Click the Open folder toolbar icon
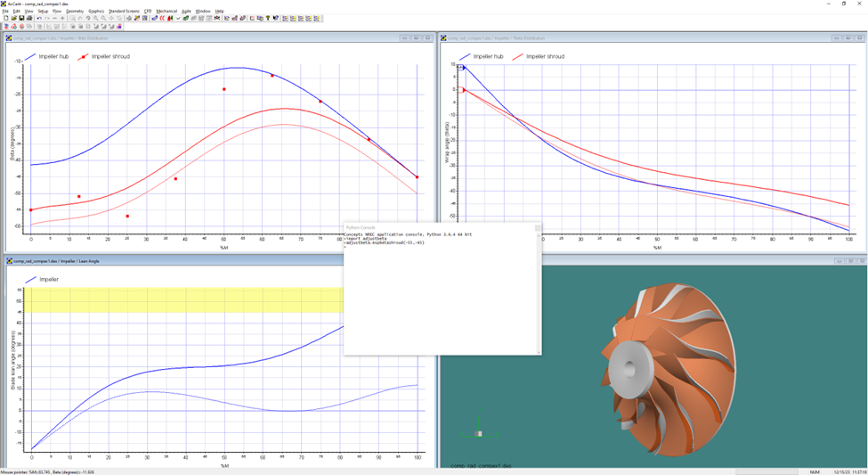 click(x=14, y=18)
